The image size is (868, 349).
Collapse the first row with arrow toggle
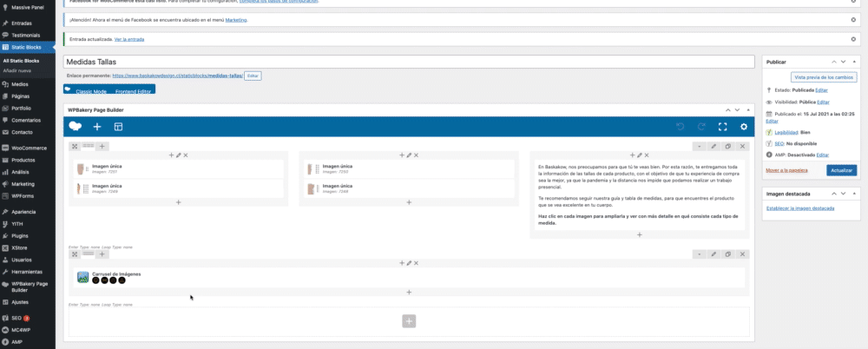coord(700,146)
